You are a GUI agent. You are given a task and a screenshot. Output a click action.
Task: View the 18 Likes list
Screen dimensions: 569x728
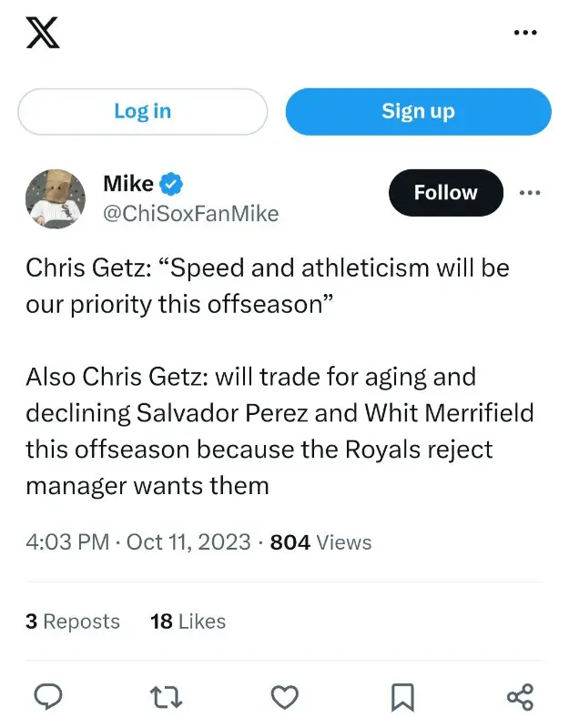[188, 622]
